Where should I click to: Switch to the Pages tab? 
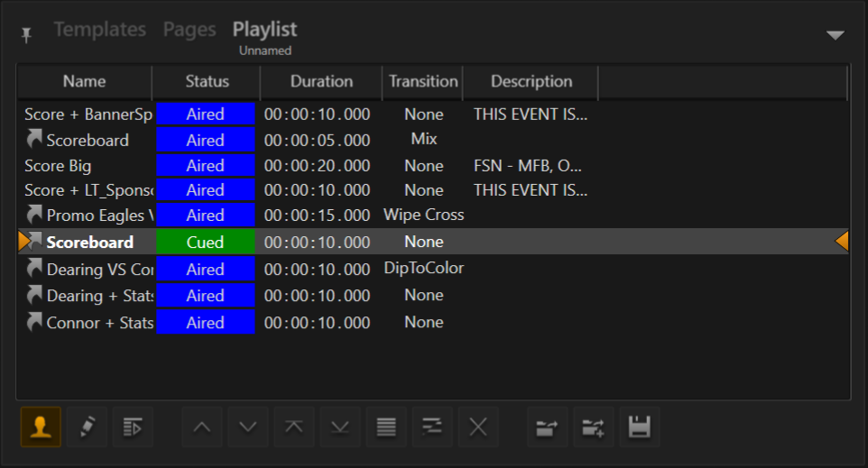189,30
